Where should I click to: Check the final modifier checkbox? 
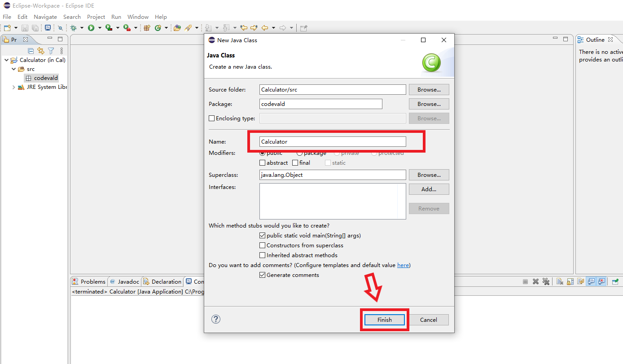click(x=295, y=163)
